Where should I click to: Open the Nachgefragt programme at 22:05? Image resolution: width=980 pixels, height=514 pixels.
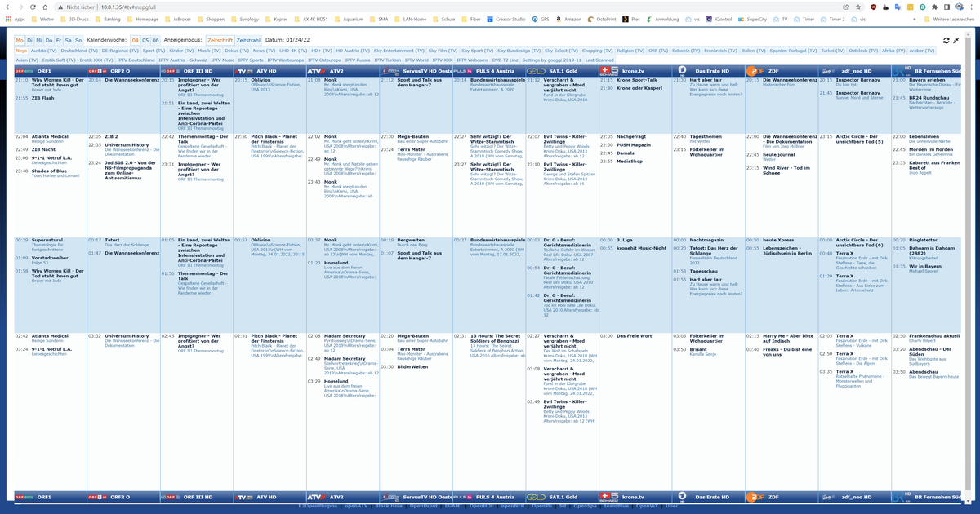630,136
